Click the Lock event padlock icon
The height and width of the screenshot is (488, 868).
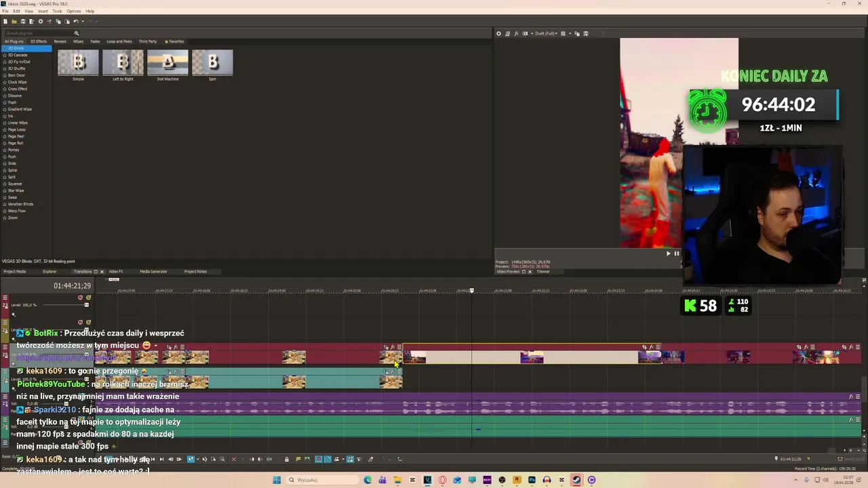click(x=286, y=459)
